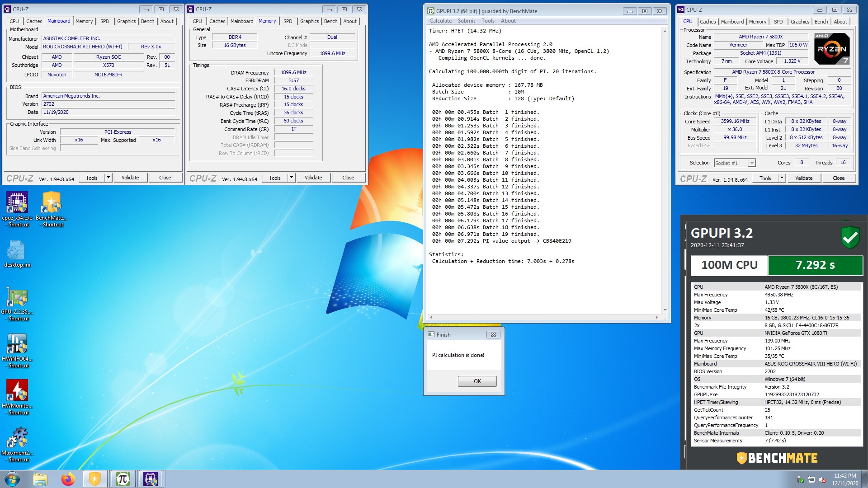Screen dimensions: 868x488
Task: Click GPUPI vertical scrollbar down arrow
Action: click(665, 310)
